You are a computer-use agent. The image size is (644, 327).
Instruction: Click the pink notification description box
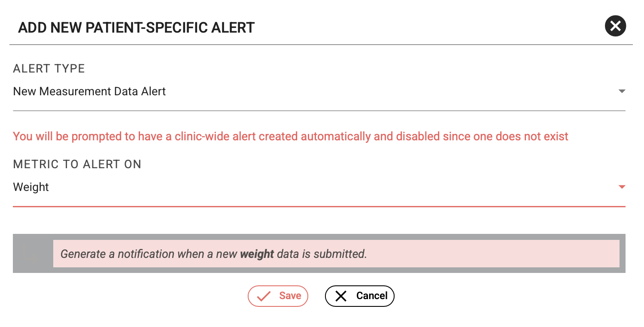pyautogui.click(x=336, y=254)
